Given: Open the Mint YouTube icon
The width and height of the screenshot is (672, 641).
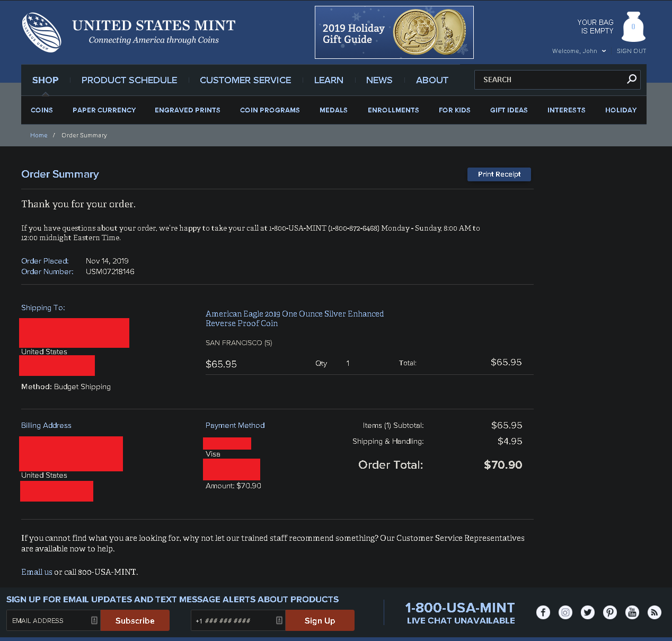Looking at the screenshot, I should click(632, 612).
